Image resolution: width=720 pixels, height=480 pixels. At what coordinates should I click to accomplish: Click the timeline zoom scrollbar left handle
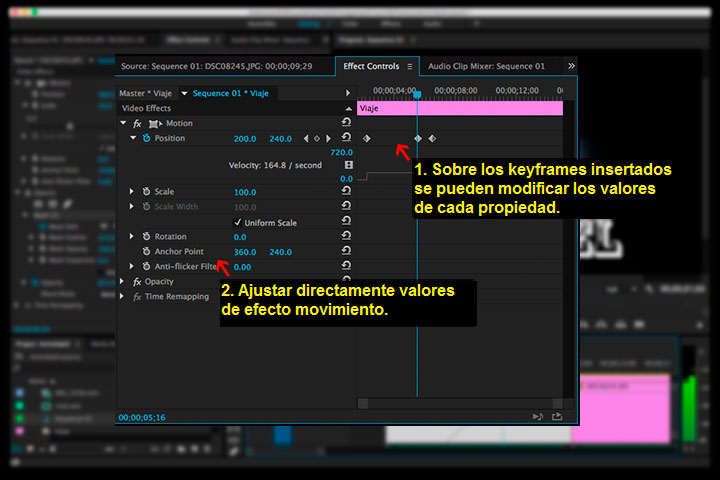tap(363, 403)
